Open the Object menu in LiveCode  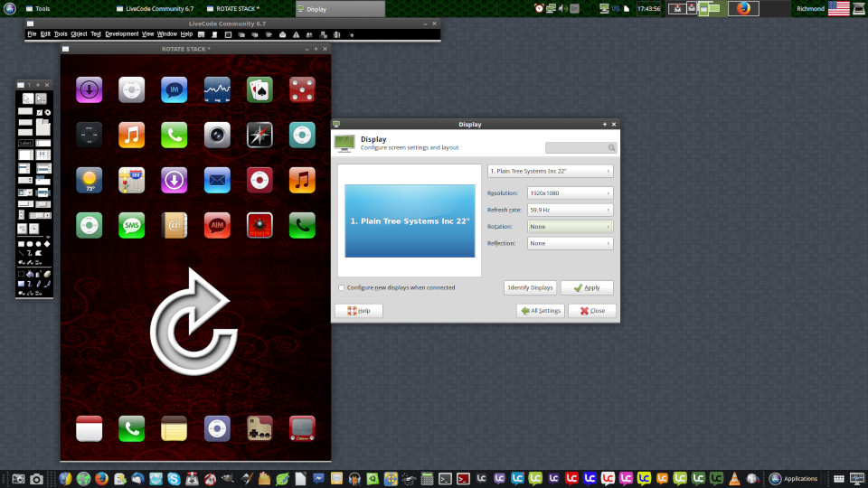click(79, 33)
